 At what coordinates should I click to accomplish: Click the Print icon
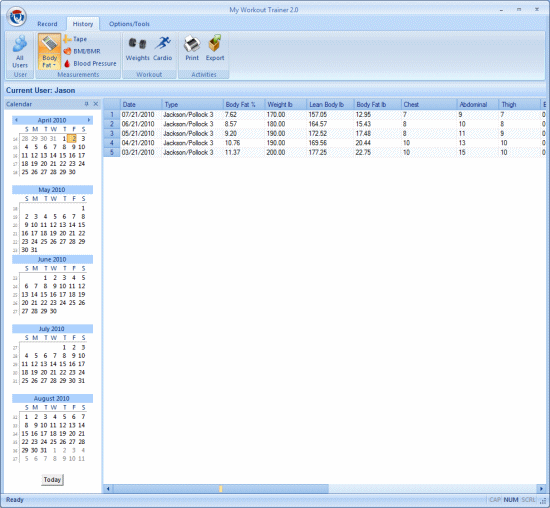point(192,48)
